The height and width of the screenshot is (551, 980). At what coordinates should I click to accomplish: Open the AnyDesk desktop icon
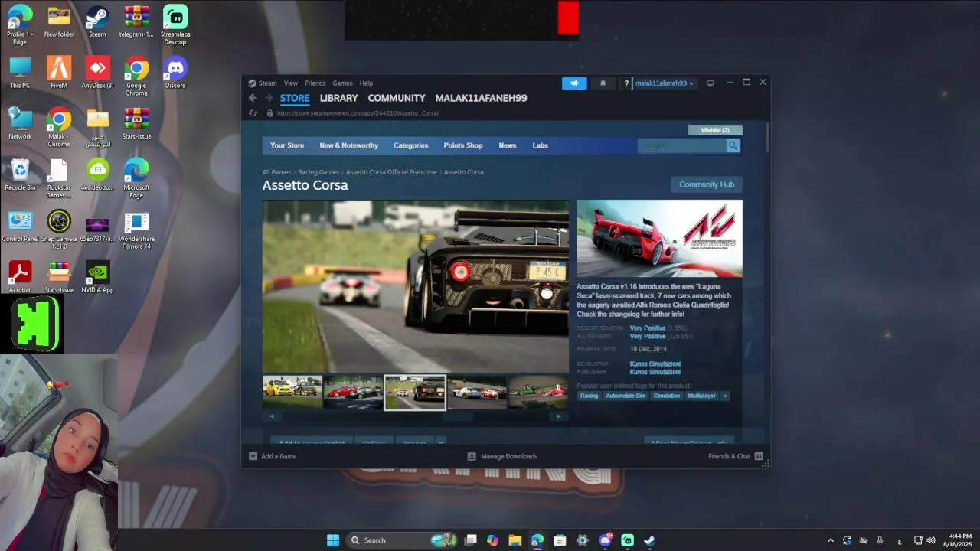tap(97, 73)
